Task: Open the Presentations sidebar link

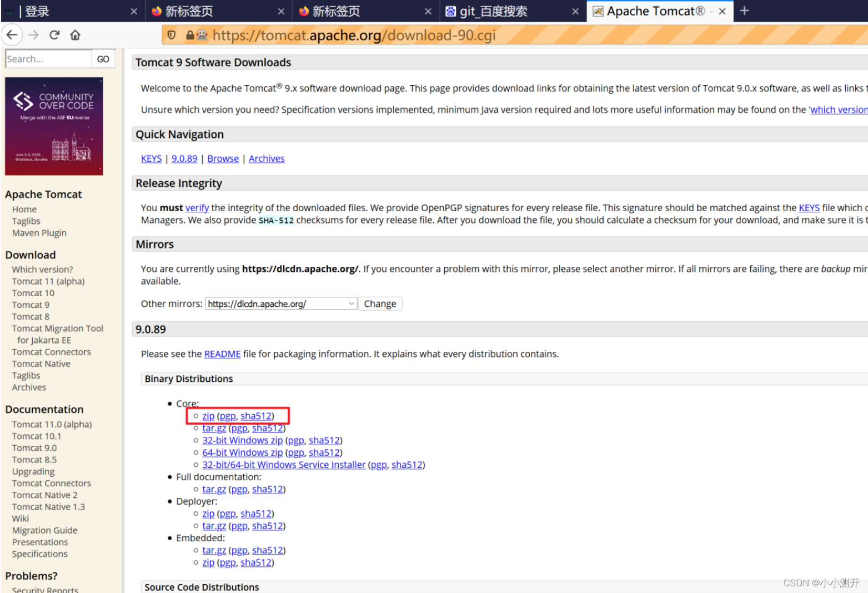Action: click(40, 542)
